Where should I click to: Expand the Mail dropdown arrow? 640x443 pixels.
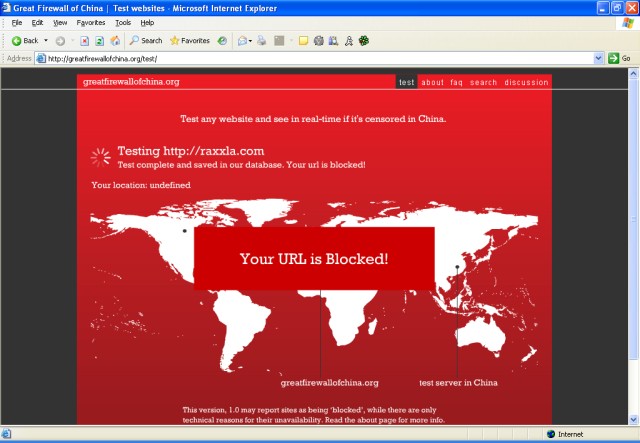(250, 41)
